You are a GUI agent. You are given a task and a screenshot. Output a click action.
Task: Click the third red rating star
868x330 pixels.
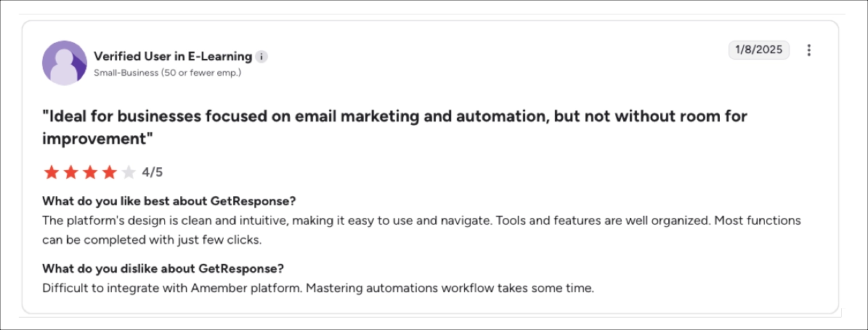90,172
